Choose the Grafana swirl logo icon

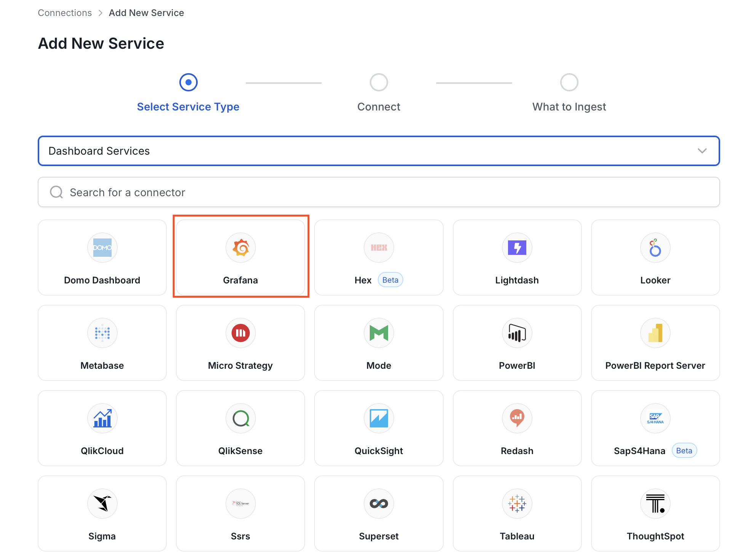pyautogui.click(x=241, y=248)
